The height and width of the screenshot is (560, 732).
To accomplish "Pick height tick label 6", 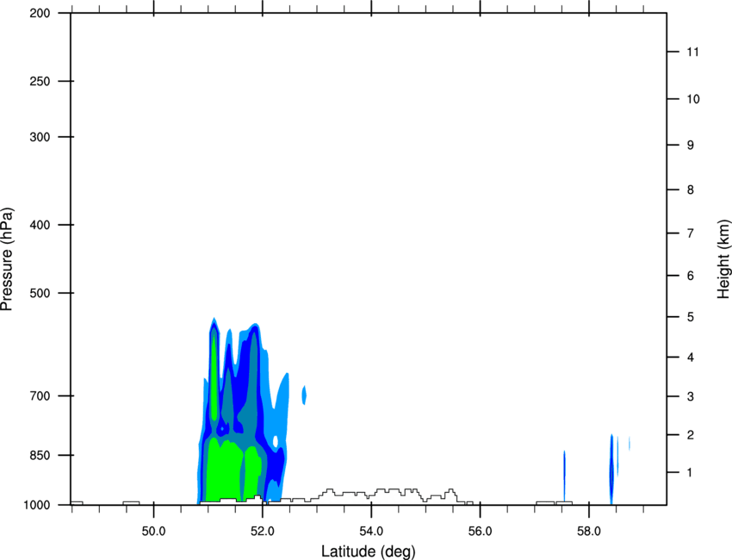I will [x=691, y=276].
